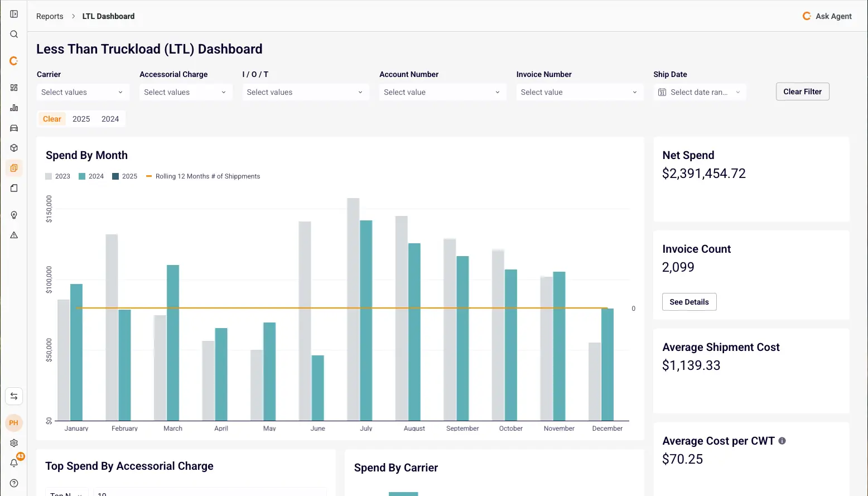The width and height of the screenshot is (868, 496).
Task: Open the package box icon
Action: 14,148
